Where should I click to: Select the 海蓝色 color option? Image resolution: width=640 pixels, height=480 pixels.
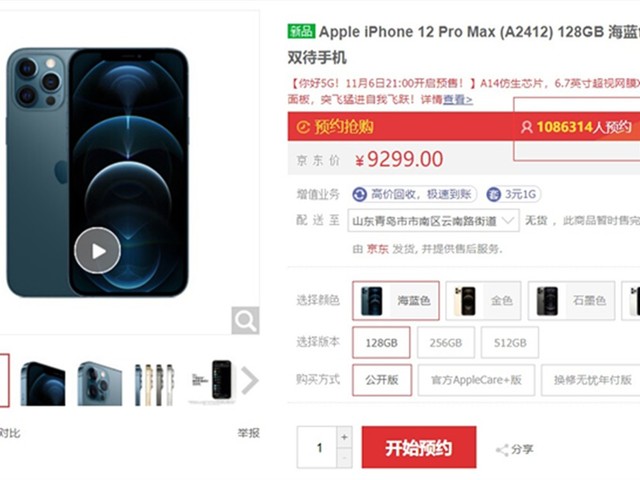(396, 301)
